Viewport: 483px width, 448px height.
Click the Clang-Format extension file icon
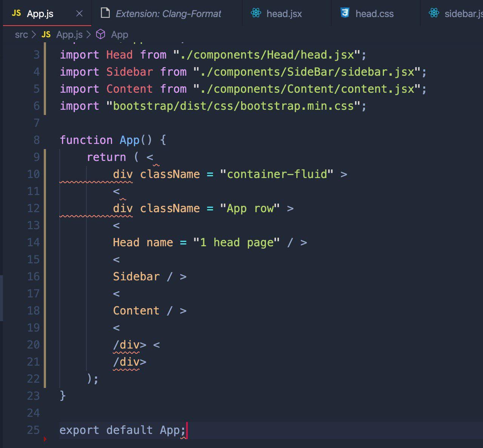point(105,14)
